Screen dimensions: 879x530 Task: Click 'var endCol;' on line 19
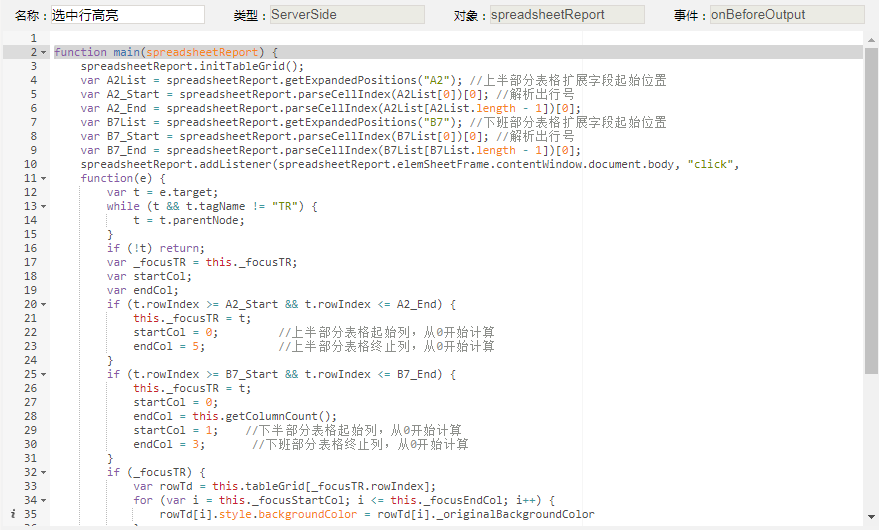click(142, 291)
